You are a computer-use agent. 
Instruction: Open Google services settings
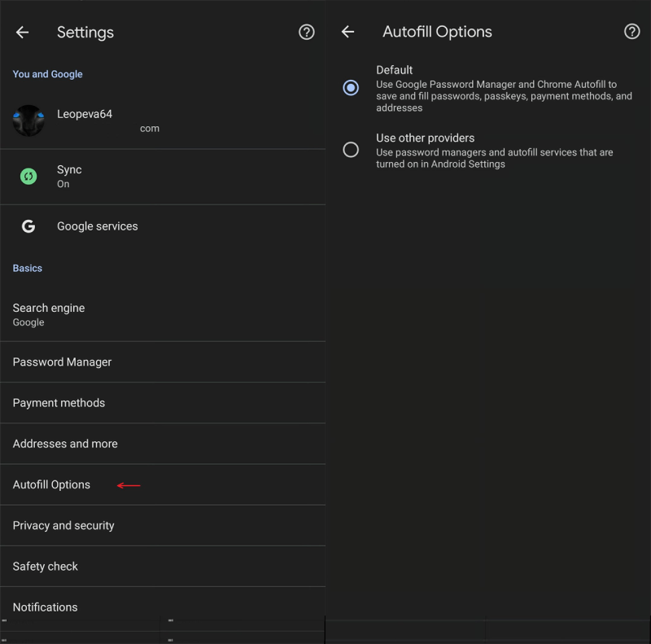click(x=98, y=226)
